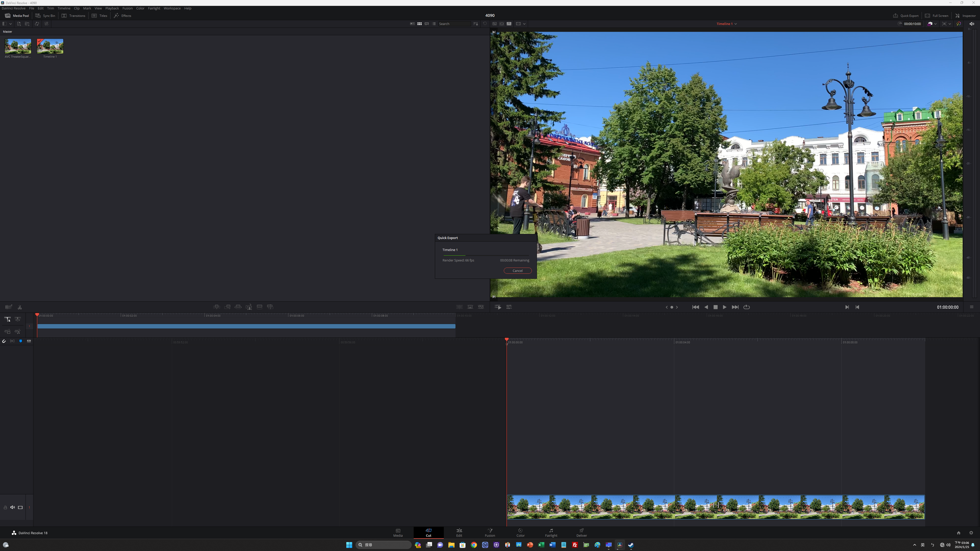Viewport: 980px width, 551px height.
Task: Expand media pool layout dropdown arrow
Action: [x=11, y=23]
